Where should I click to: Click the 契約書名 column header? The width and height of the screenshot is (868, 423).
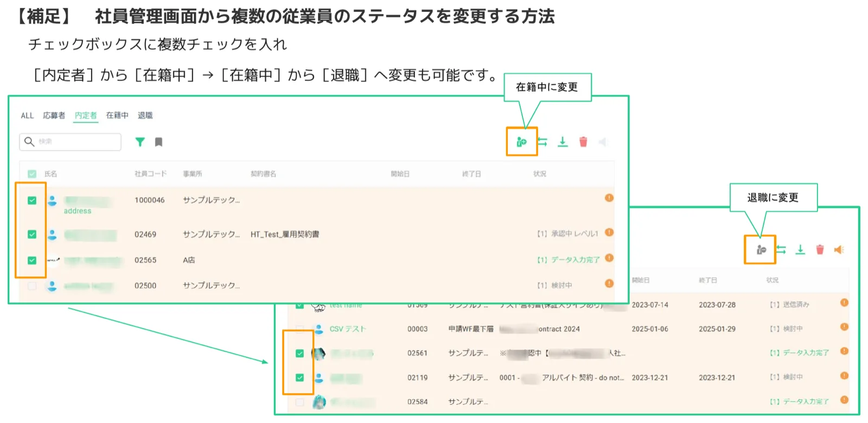pos(263,174)
